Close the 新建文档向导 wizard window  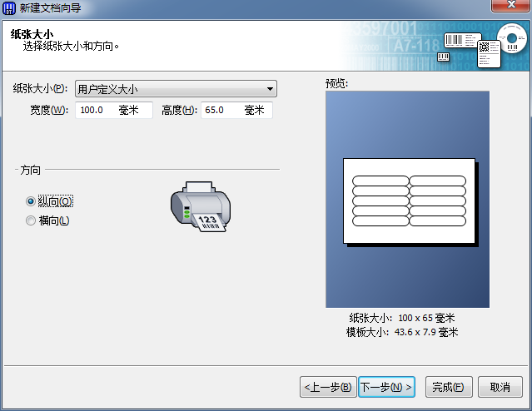(511, 5)
